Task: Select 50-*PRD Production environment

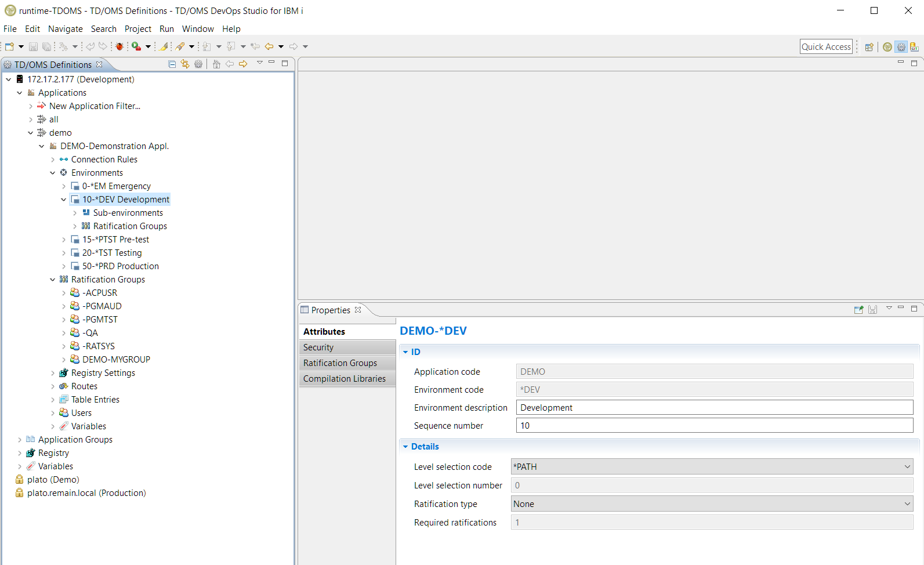Action: pyautogui.click(x=120, y=266)
